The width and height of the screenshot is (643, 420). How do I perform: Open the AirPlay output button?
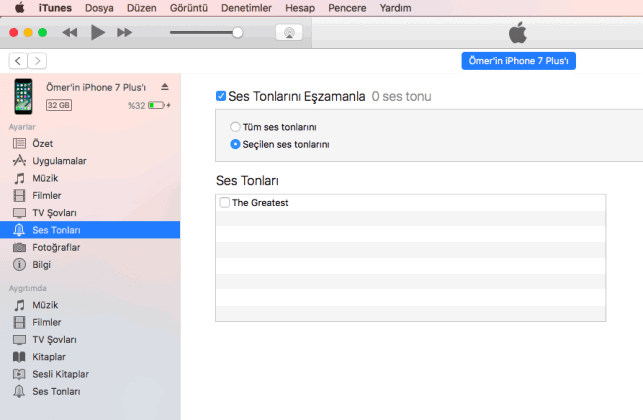coord(289,32)
